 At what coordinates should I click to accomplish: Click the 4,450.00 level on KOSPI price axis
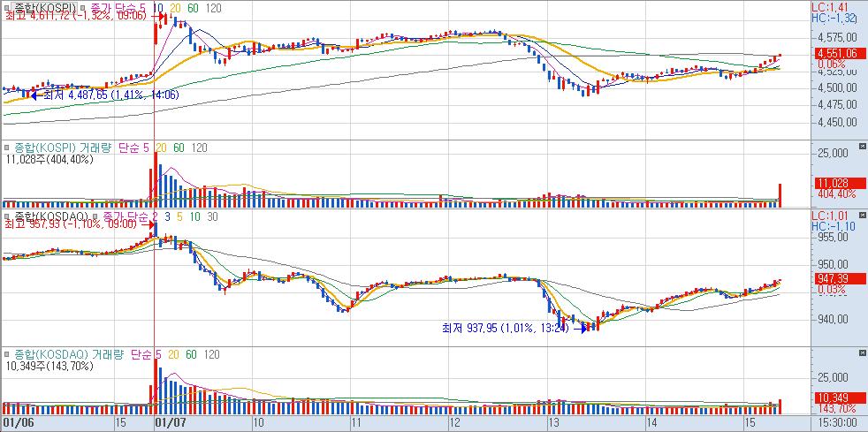pos(838,123)
